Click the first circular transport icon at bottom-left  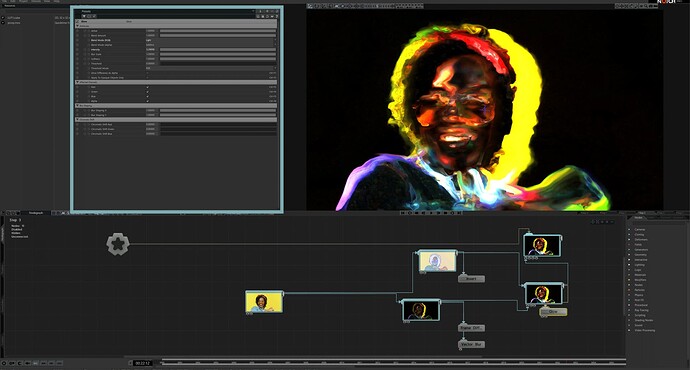click(4, 363)
